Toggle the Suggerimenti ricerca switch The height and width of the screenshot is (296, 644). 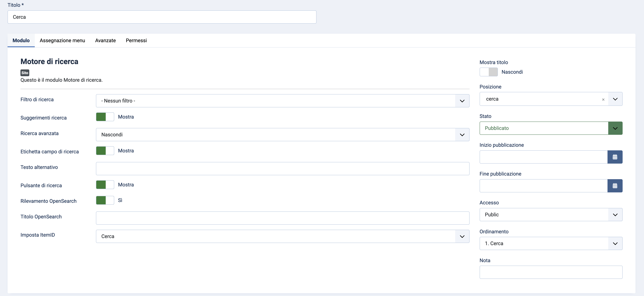105,117
